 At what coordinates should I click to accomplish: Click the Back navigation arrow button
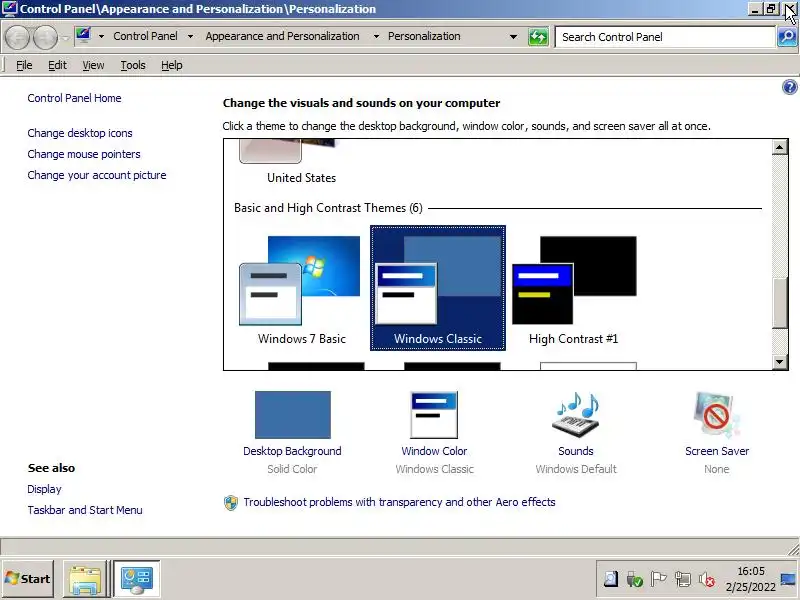tap(18, 37)
